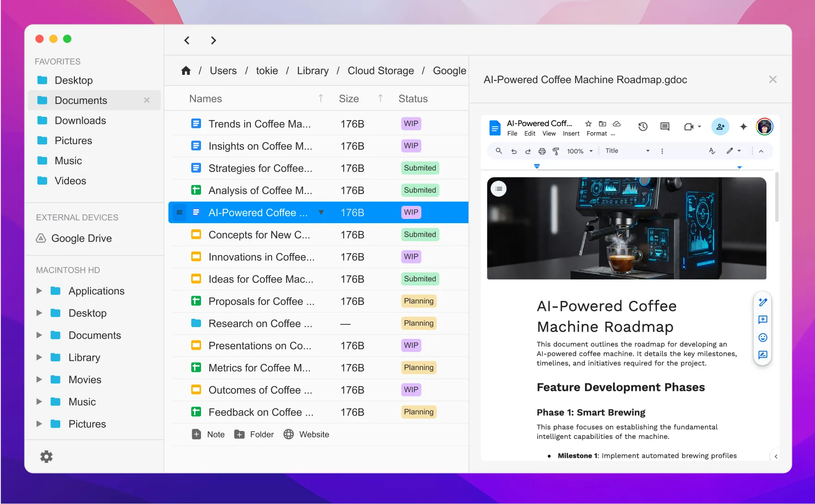
Task: Expand the Applications folder tree arrow
Action: pyautogui.click(x=39, y=291)
